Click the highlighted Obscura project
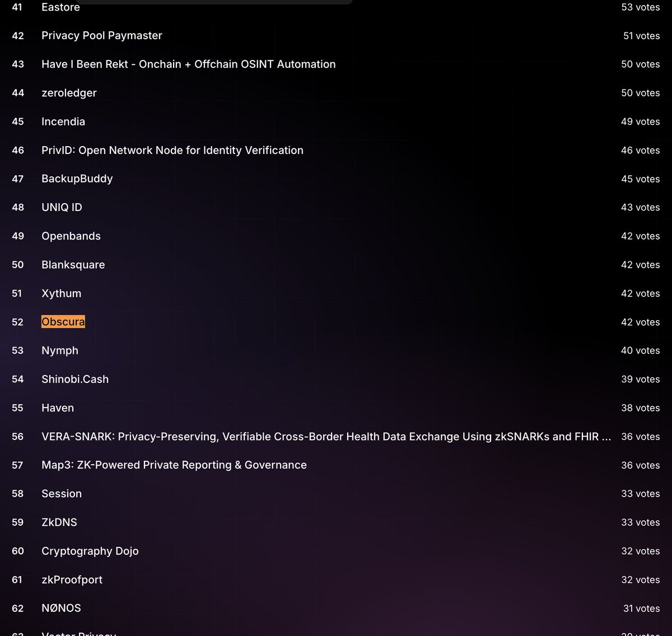The image size is (672, 636). pos(63,322)
